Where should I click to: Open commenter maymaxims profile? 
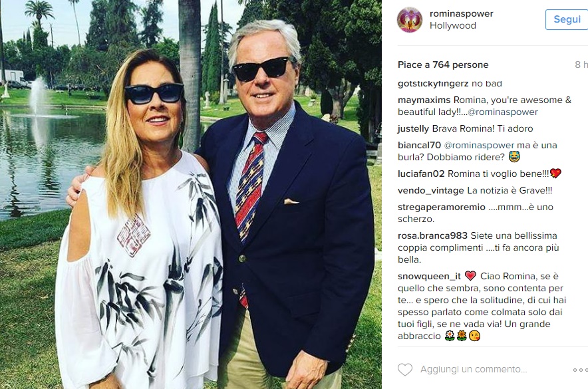[x=424, y=100]
